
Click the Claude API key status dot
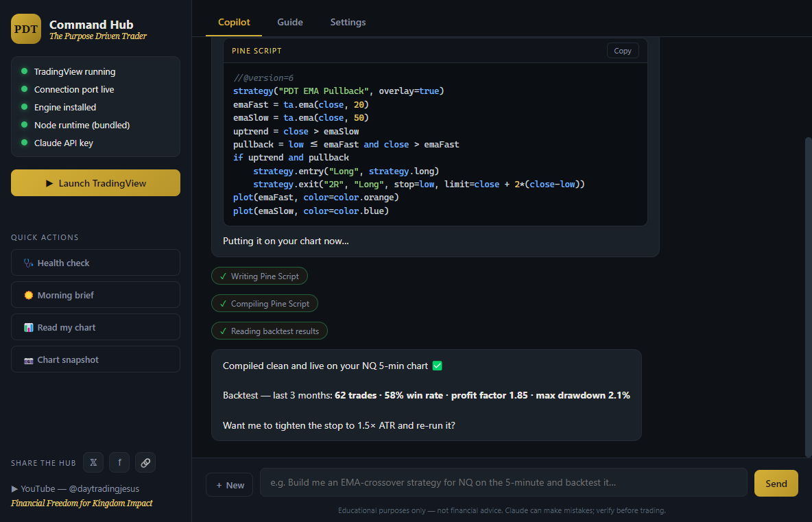pos(24,143)
